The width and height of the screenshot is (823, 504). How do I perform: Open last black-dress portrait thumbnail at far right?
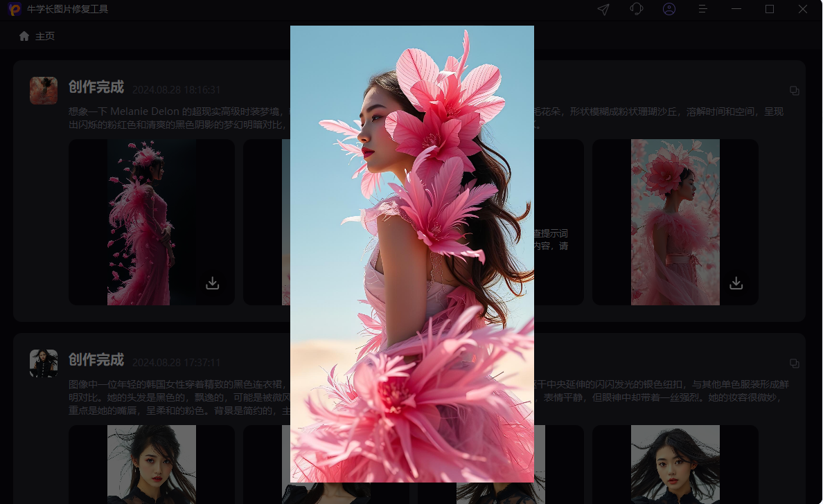click(675, 464)
